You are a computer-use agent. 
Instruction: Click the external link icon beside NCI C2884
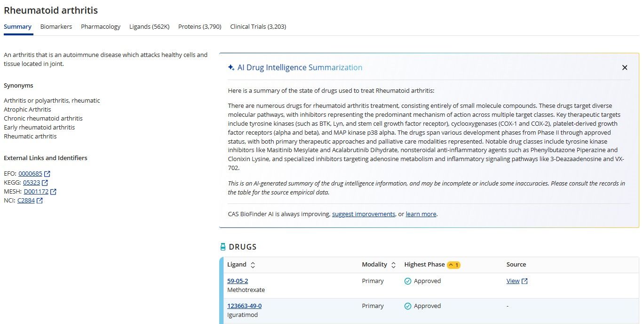click(40, 201)
